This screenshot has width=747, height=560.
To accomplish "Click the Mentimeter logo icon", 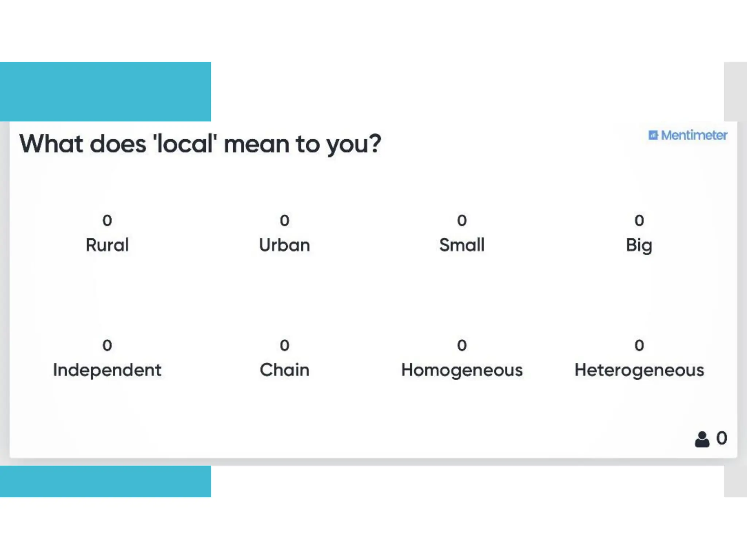I will [653, 135].
